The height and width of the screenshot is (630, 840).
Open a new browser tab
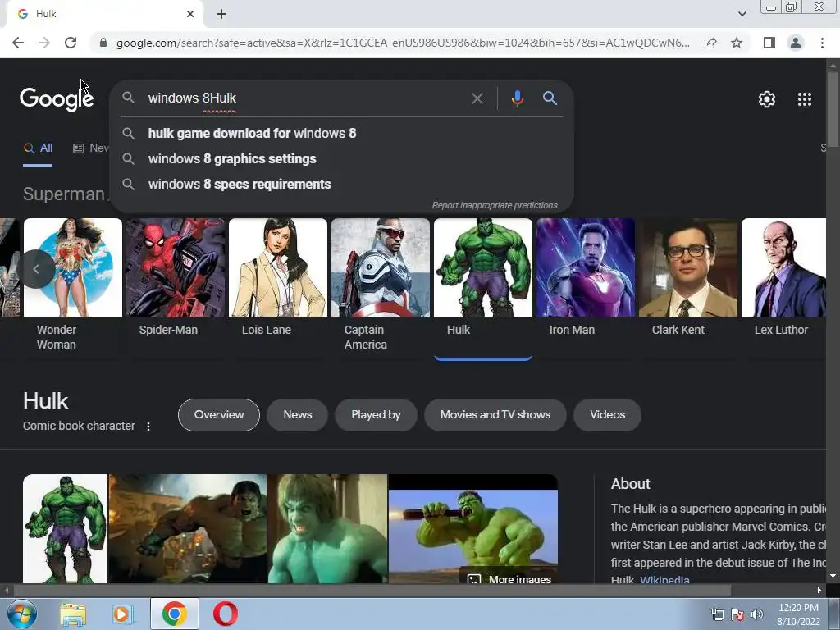point(221,14)
